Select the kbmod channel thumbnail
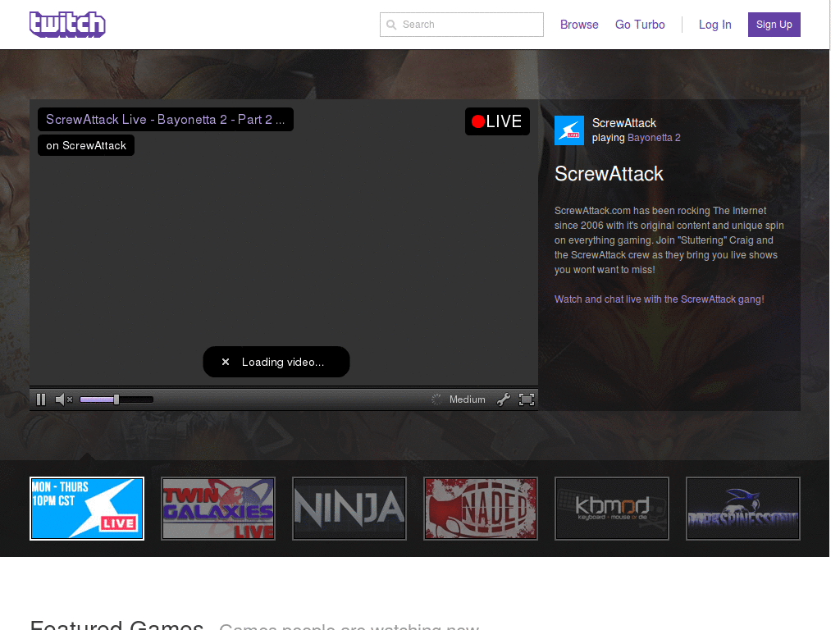The height and width of the screenshot is (630, 840). pyautogui.click(x=612, y=509)
